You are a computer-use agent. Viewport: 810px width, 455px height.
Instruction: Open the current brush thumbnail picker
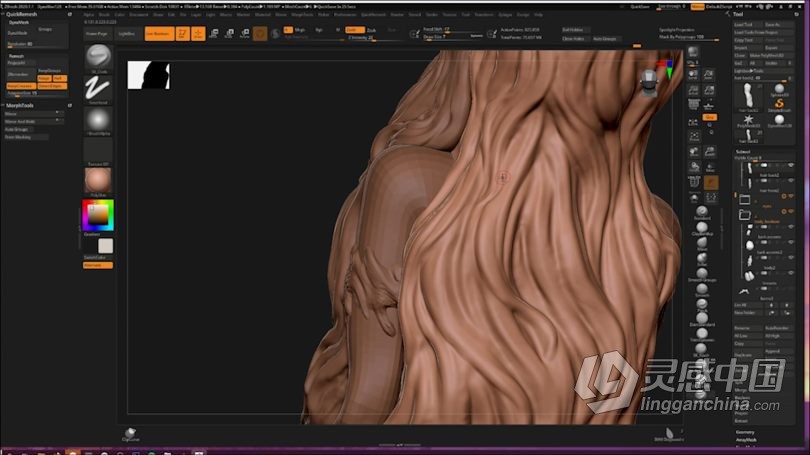tap(98, 57)
